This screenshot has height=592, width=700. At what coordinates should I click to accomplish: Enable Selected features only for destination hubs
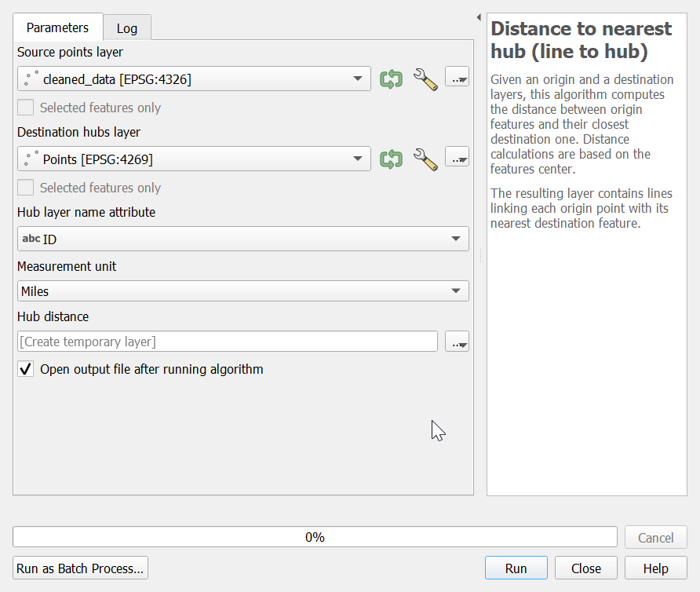[x=25, y=187]
